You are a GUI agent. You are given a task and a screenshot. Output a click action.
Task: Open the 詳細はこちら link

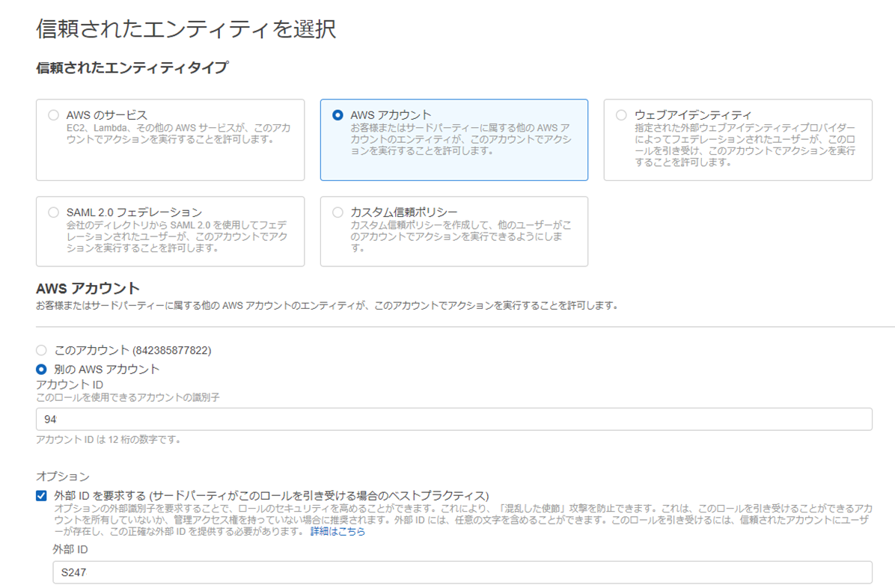(337, 532)
